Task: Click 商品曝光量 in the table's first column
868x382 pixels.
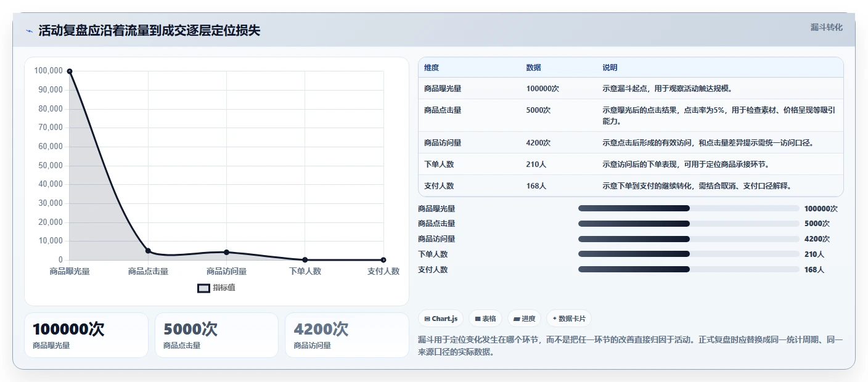Action: [443, 89]
